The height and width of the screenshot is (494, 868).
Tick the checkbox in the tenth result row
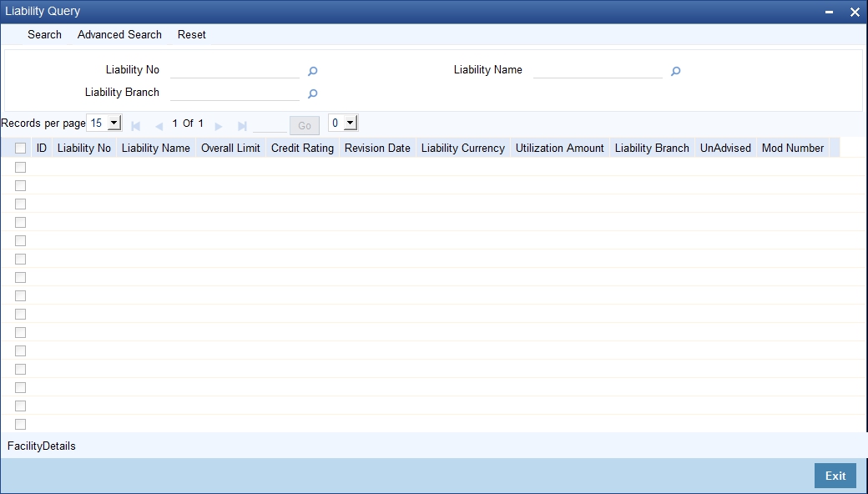point(21,332)
